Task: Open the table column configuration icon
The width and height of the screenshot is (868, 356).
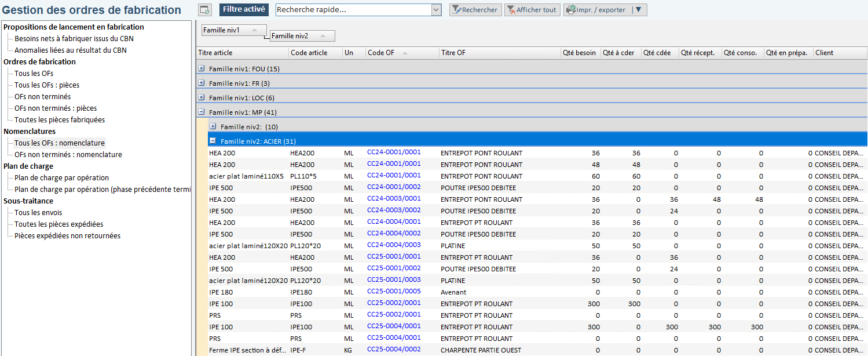Action: tap(206, 9)
